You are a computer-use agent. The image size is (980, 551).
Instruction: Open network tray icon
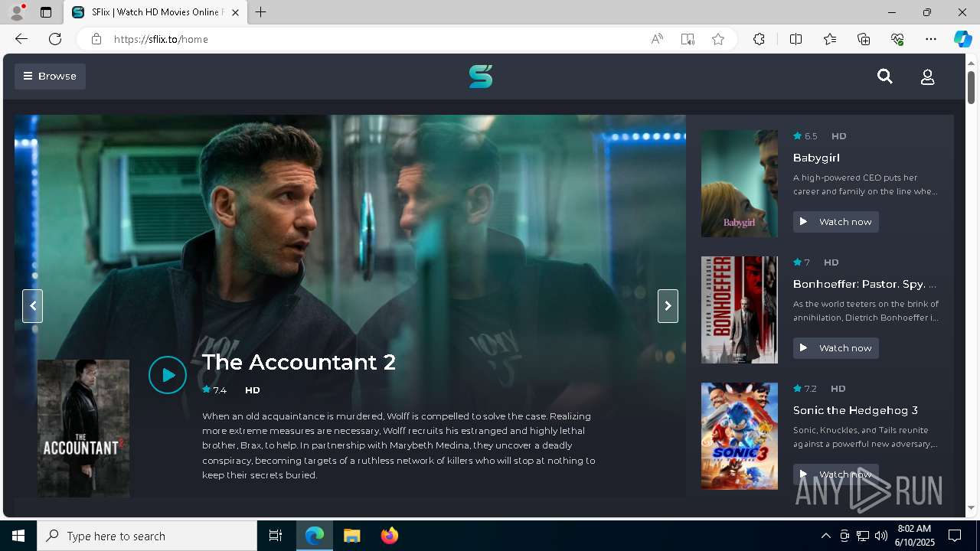click(x=862, y=536)
